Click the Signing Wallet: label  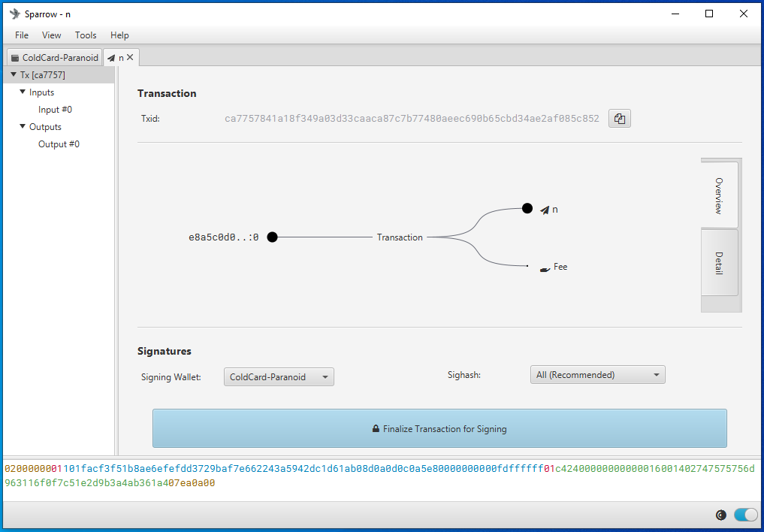(171, 377)
